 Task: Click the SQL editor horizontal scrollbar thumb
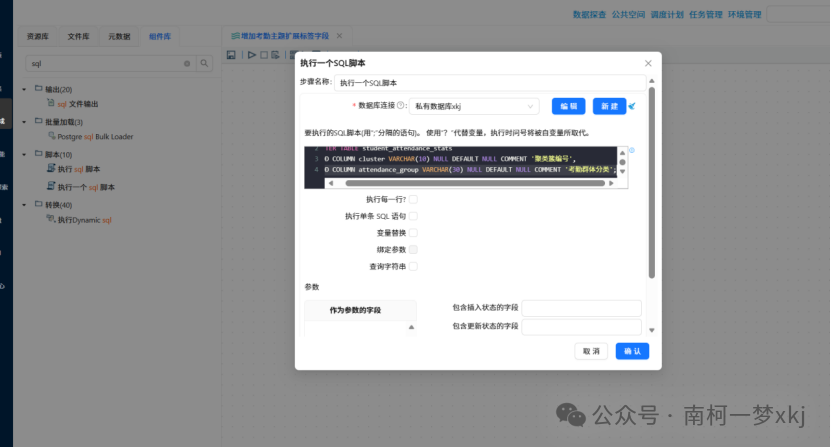click(475, 183)
